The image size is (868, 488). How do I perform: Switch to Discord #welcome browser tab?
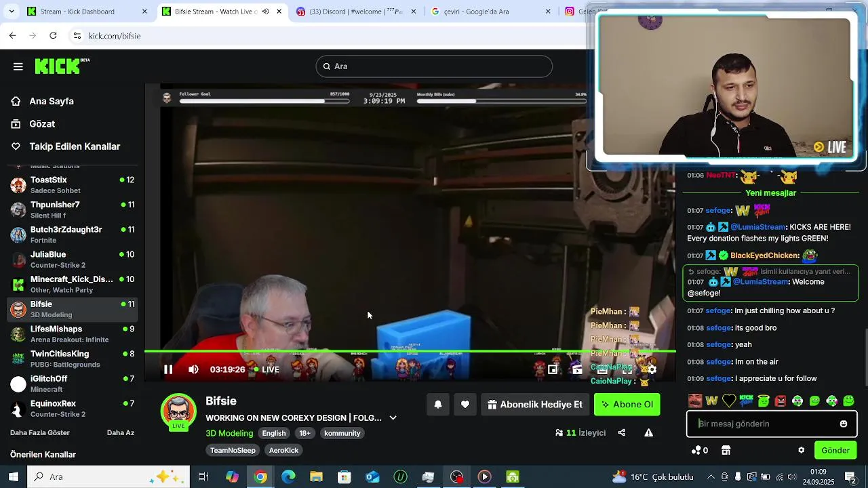pos(356,12)
